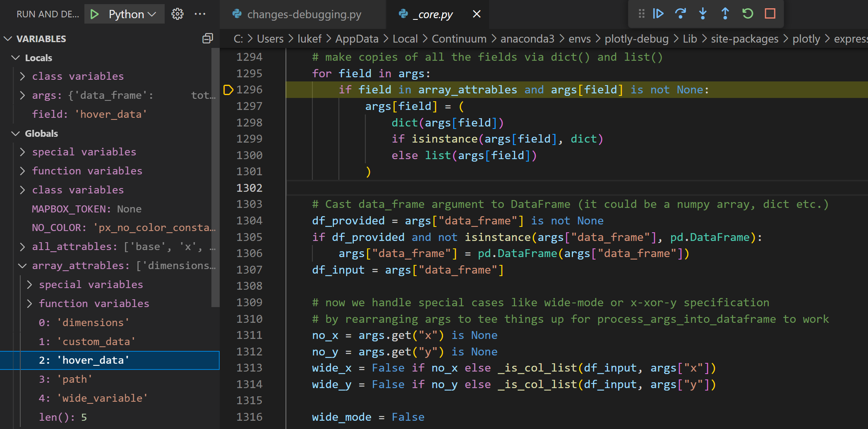Start debugging with the green play icon
This screenshot has width=868, height=429.
point(94,14)
